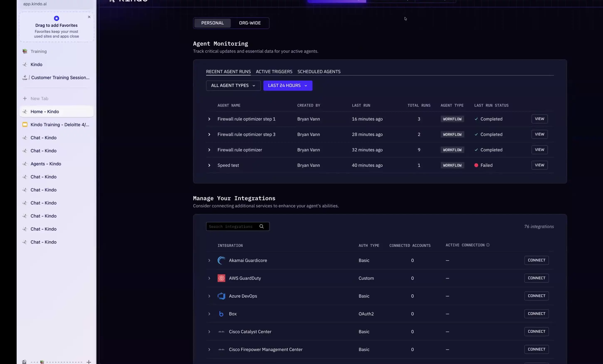Image resolution: width=603 pixels, height=364 pixels.
Task: Open the LAST 24 HOURS filter dropdown
Action: pyautogui.click(x=288, y=85)
